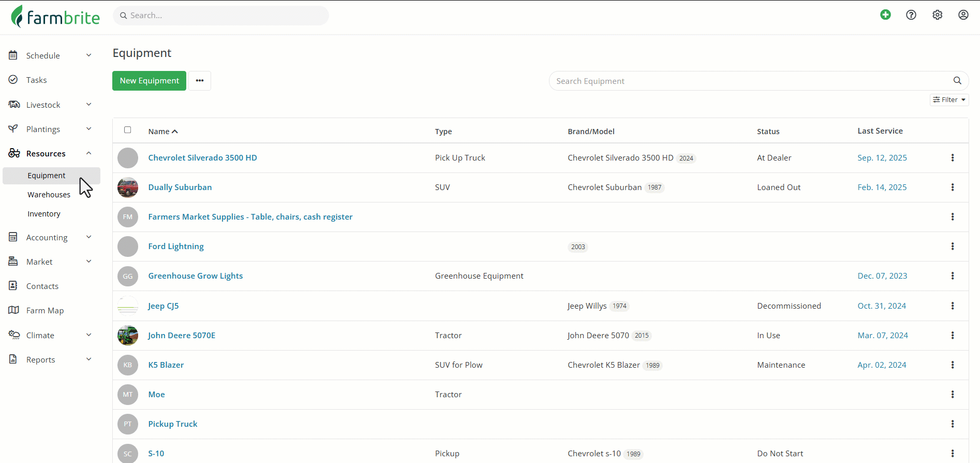Image resolution: width=980 pixels, height=463 pixels.
Task: Click the Schedule calendar icon
Action: (13, 55)
